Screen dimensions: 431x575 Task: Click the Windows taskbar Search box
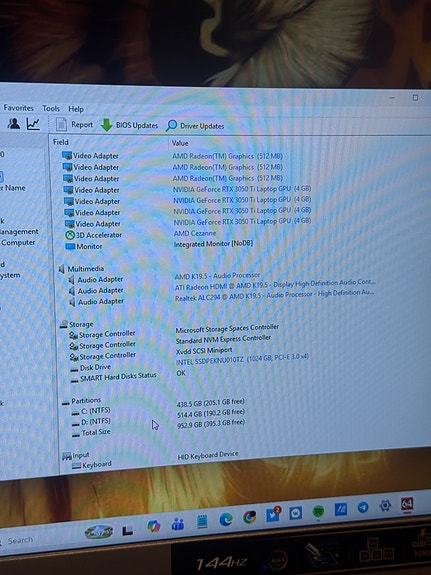(x=20, y=540)
